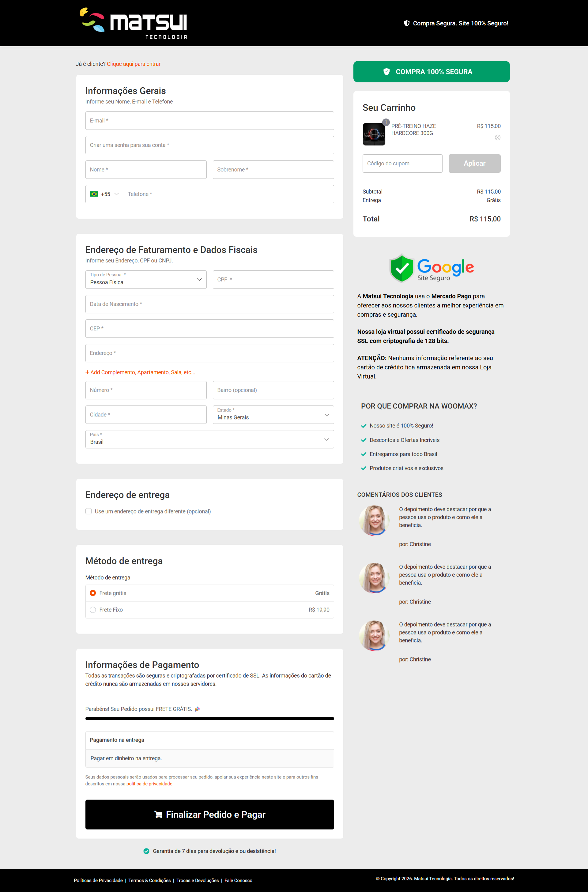588x892 pixels.
Task: Click the Matsui Tecnologia logo
Action: pyautogui.click(x=133, y=23)
